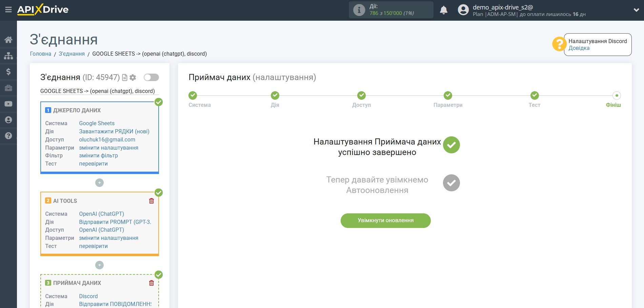The width and height of the screenshot is (644, 308).
Task: Click gray checkmark next to Автооновлення
Action: click(x=451, y=183)
